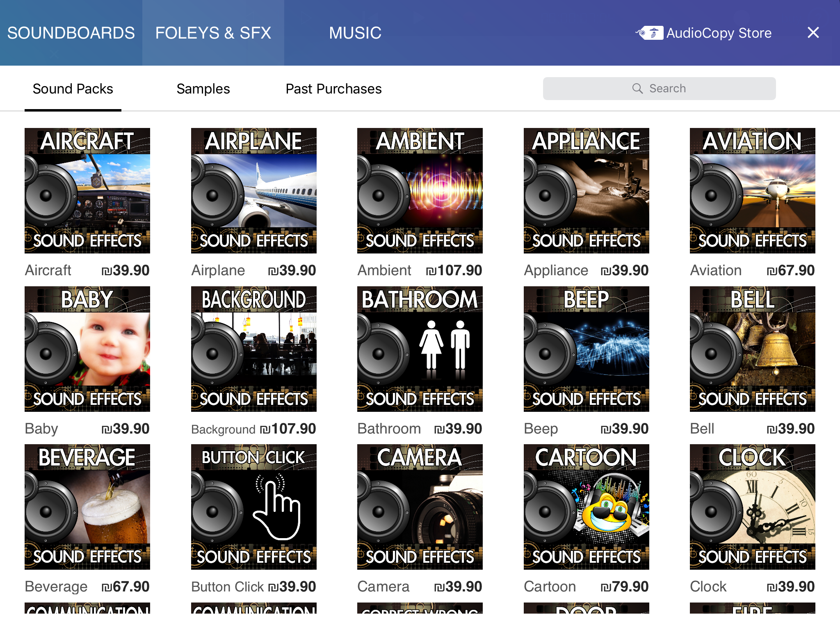840x630 pixels.
Task: Open the Camera sound effects pack
Action: 420,507
